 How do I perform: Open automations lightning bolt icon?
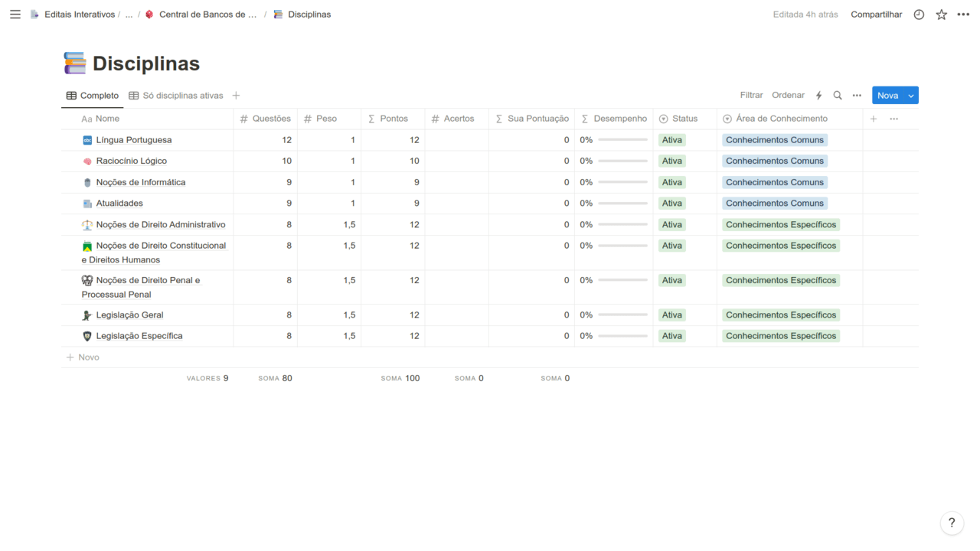click(818, 96)
